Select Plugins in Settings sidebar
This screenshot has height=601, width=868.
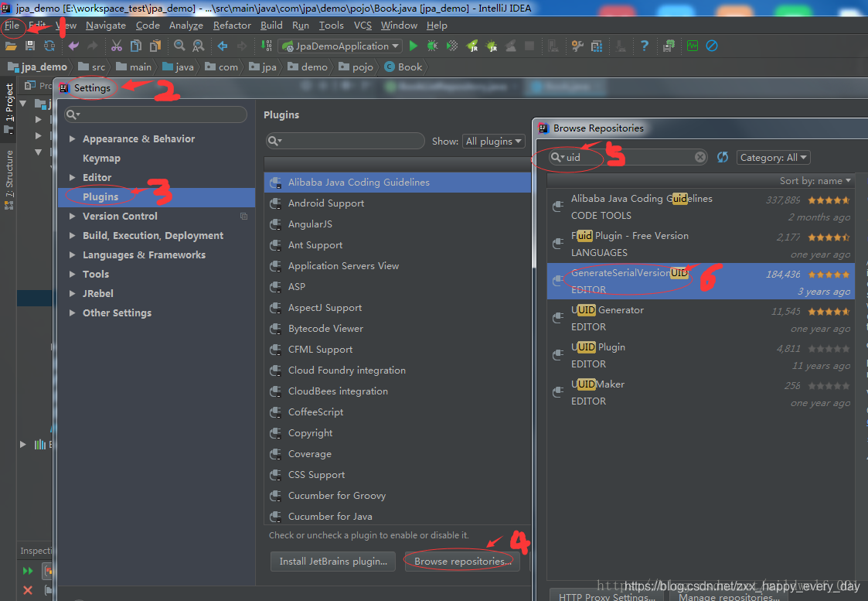pos(156,196)
